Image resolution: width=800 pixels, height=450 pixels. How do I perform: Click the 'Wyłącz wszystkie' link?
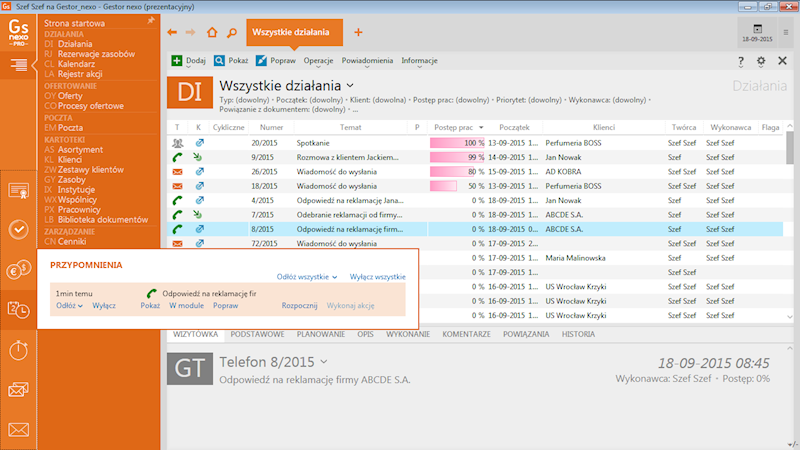coord(377,276)
